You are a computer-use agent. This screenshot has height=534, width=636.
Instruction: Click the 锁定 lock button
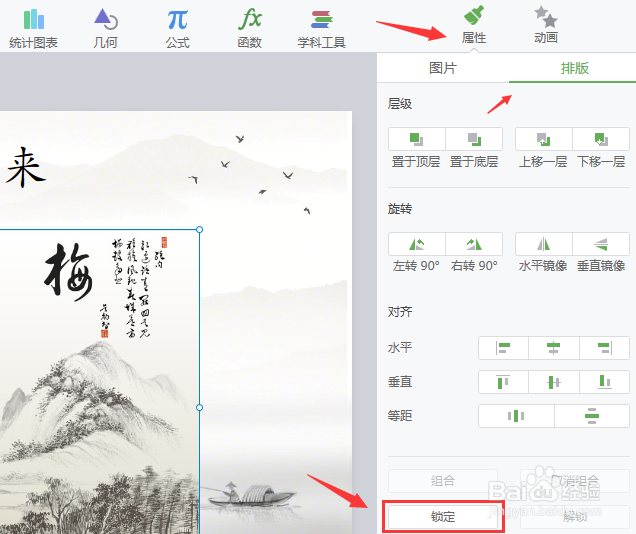(x=443, y=517)
